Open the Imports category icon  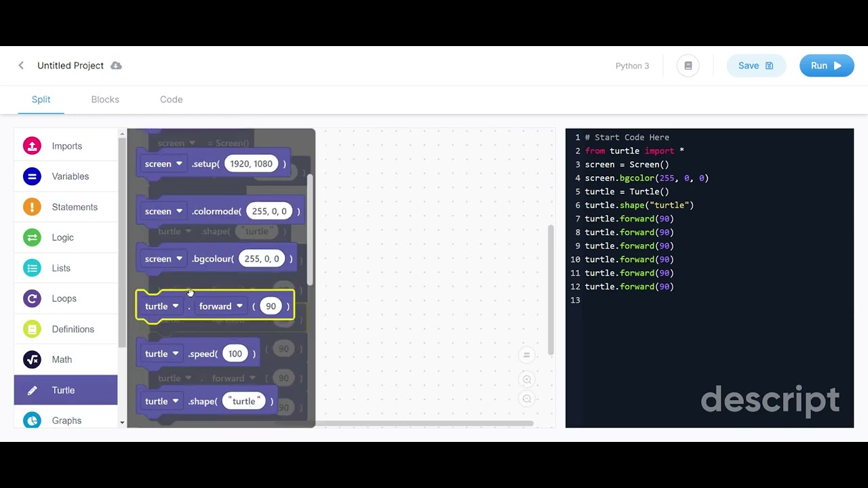pyautogui.click(x=32, y=146)
